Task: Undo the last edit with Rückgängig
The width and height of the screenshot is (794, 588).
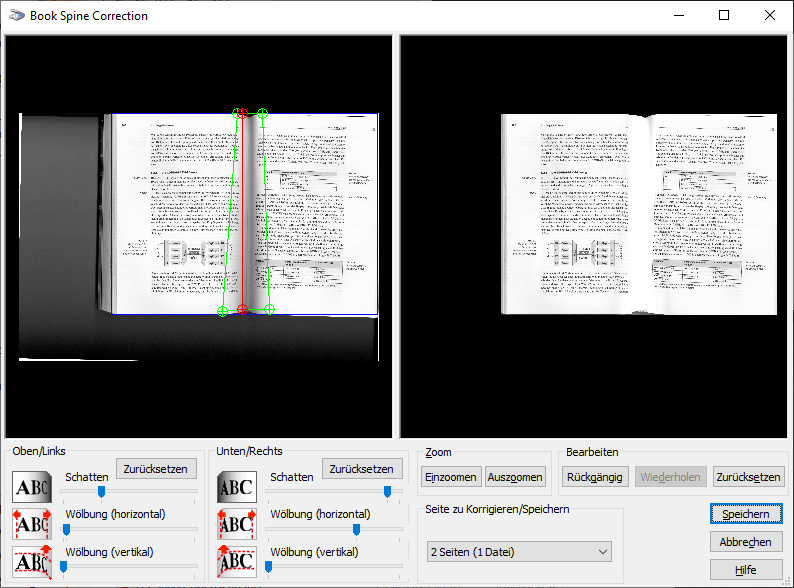Action: point(595,477)
